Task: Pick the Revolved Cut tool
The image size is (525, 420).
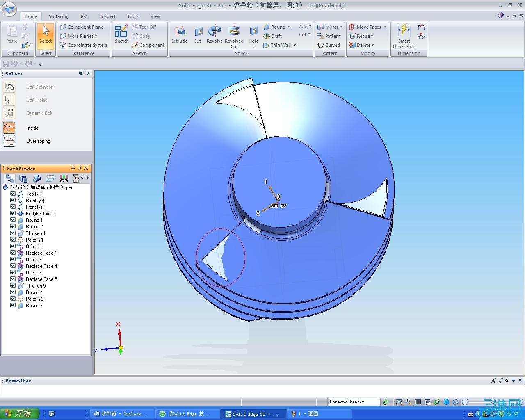Action: (234, 37)
